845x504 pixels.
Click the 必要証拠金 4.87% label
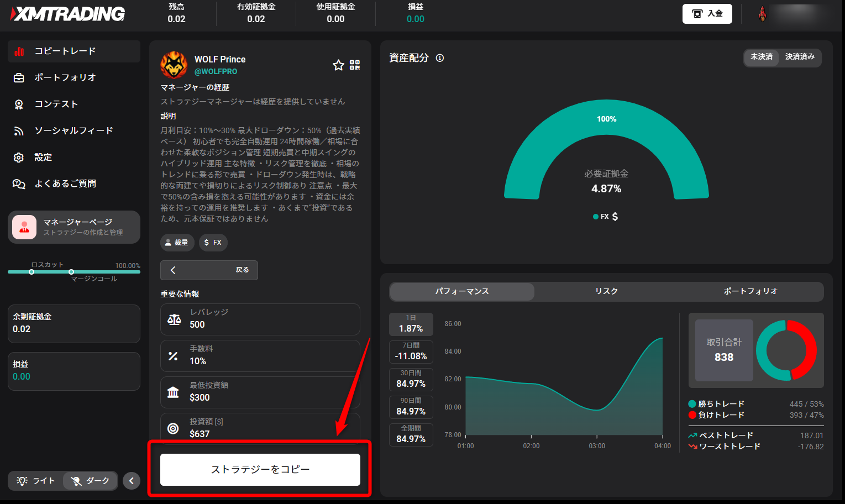coord(606,181)
